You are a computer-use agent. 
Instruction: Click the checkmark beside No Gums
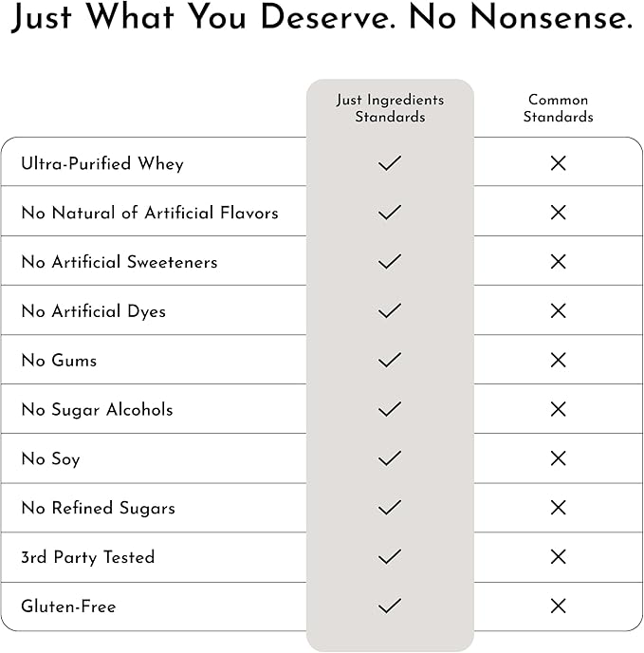coord(389,361)
